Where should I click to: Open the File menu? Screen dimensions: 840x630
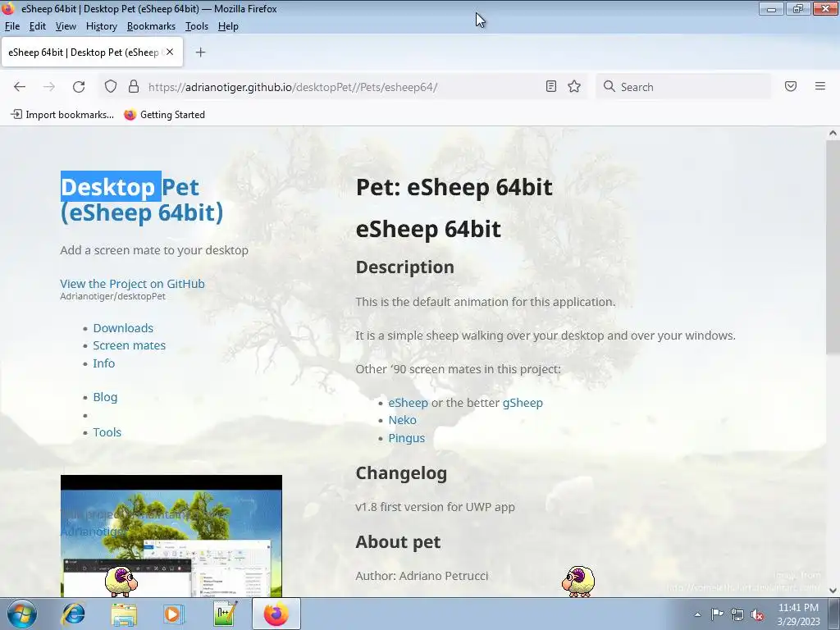[11, 26]
